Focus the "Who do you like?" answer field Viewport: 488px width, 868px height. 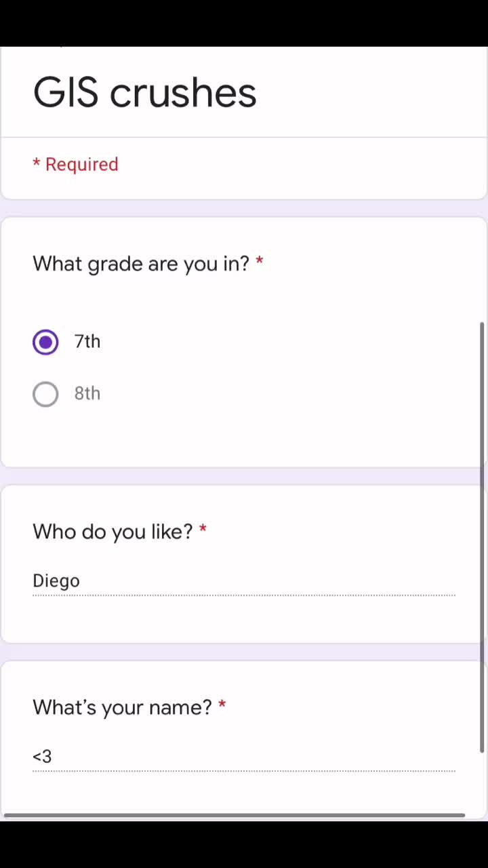tap(244, 581)
